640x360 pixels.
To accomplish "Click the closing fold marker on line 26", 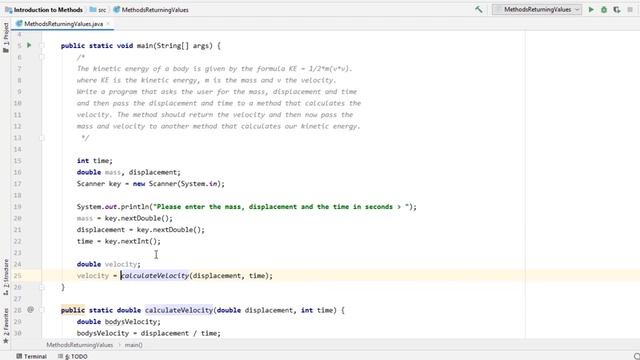I will click(42, 287).
